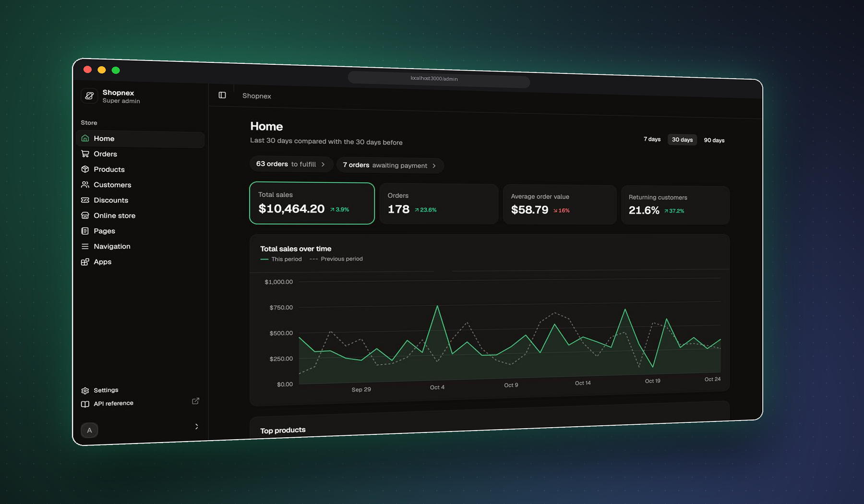The width and height of the screenshot is (864, 504).
Task: Go to the Customers section
Action: pyautogui.click(x=140, y=184)
